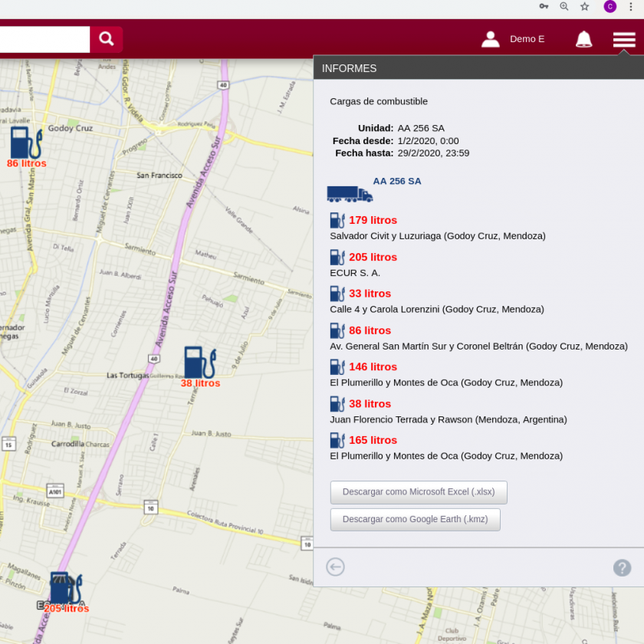Open the hamburger main menu
Image resolution: width=644 pixels, height=644 pixels.
pyautogui.click(x=624, y=39)
